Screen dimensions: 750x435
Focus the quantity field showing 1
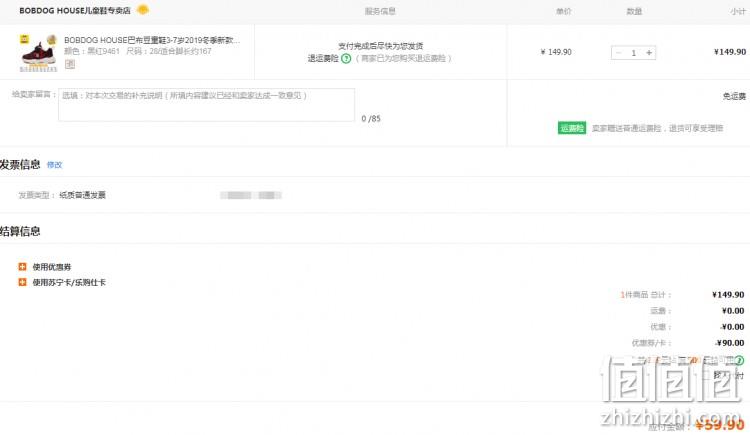point(634,53)
